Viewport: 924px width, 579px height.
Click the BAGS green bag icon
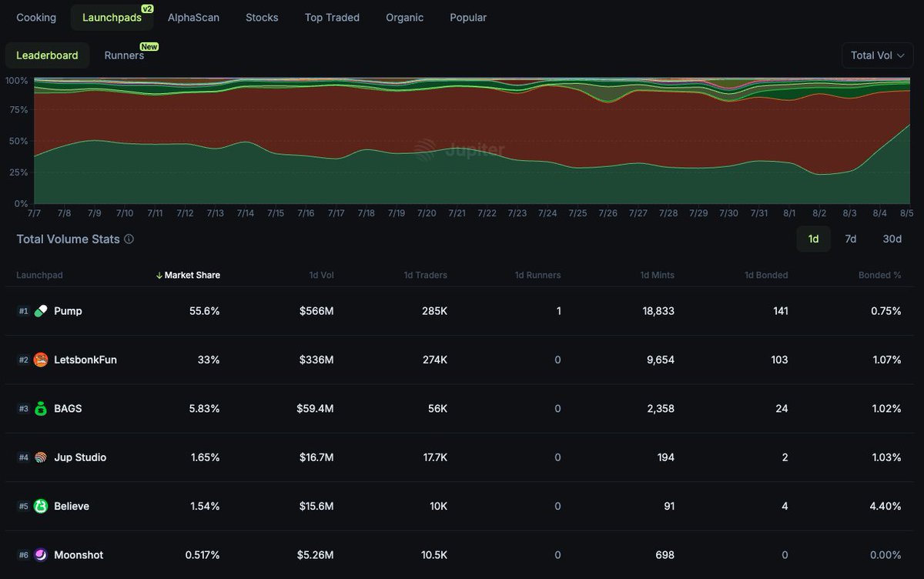(41, 409)
